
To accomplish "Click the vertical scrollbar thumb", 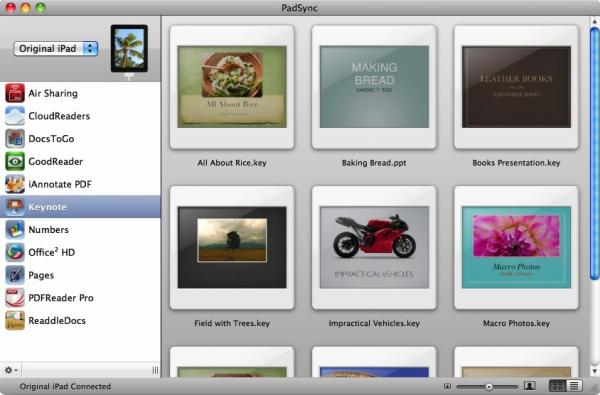I will tap(594, 153).
